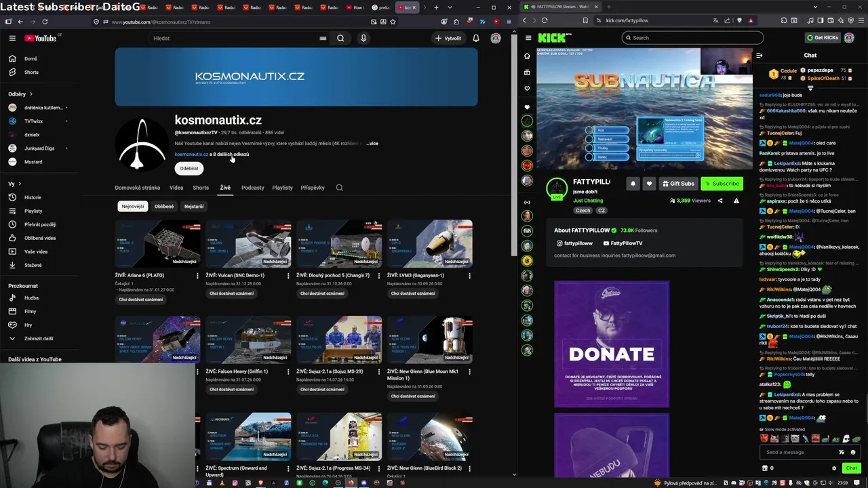Open Oblíbená videa in the sidebar
Screen dimensions: 868x488
(x=41, y=238)
